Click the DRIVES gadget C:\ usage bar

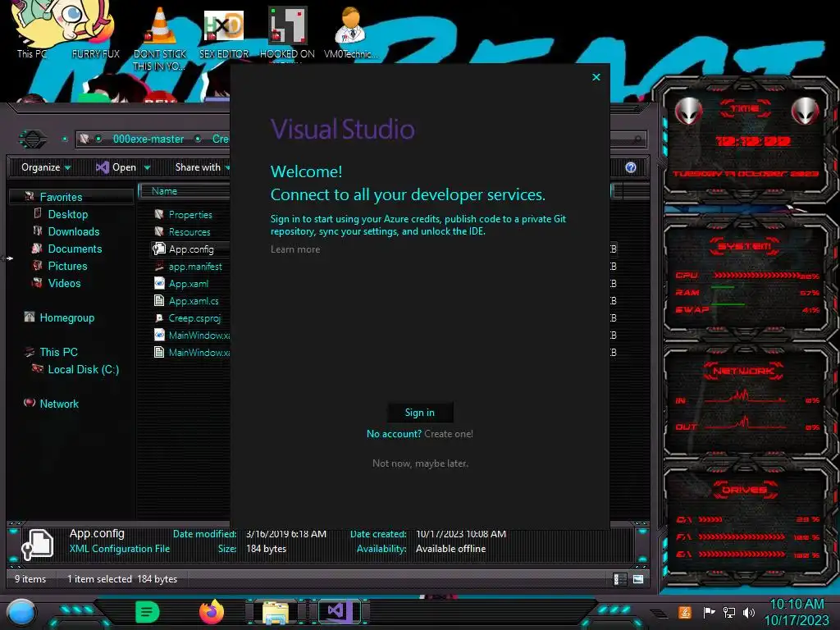[x=710, y=519]
